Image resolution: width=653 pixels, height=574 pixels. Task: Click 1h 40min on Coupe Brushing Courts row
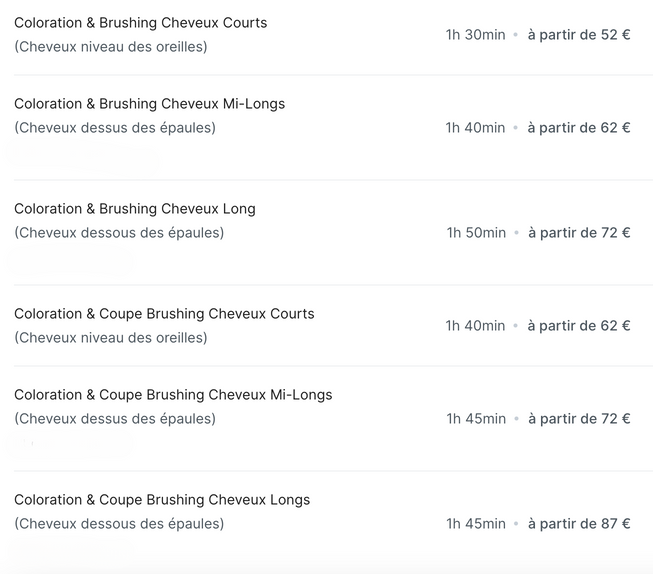[x=476, y=325]
